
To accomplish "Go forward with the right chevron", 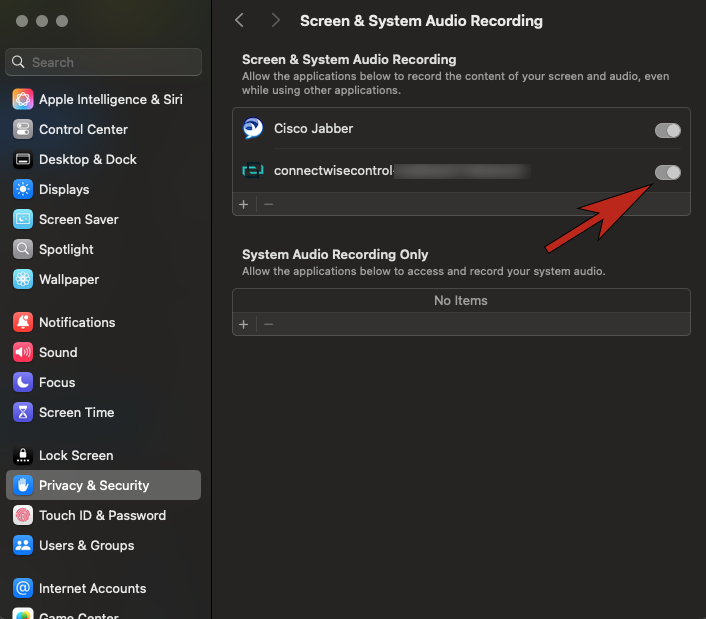I will point(275,20).
